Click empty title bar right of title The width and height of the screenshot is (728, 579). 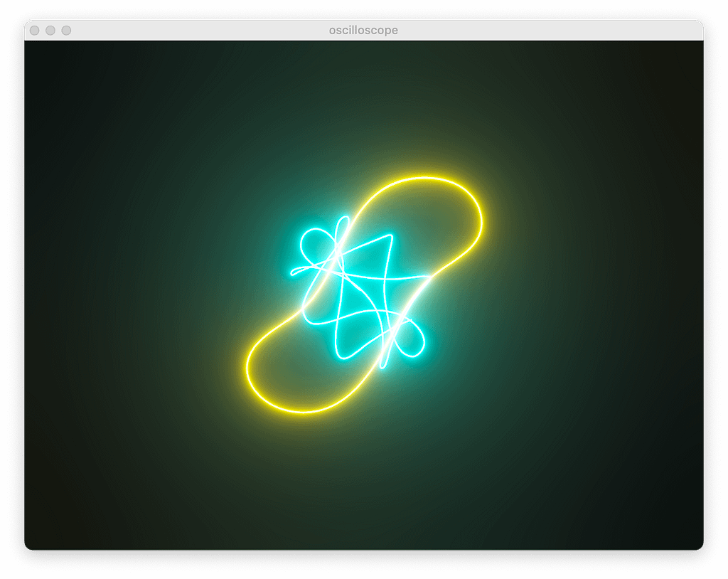point(555,31)
